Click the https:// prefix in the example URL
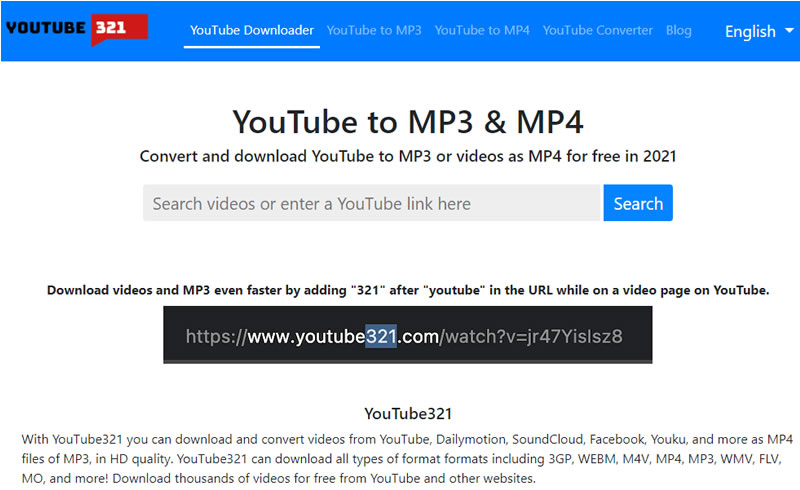Image resolution: width=800 pixels, height=490 pixels. tap(215, 336)
